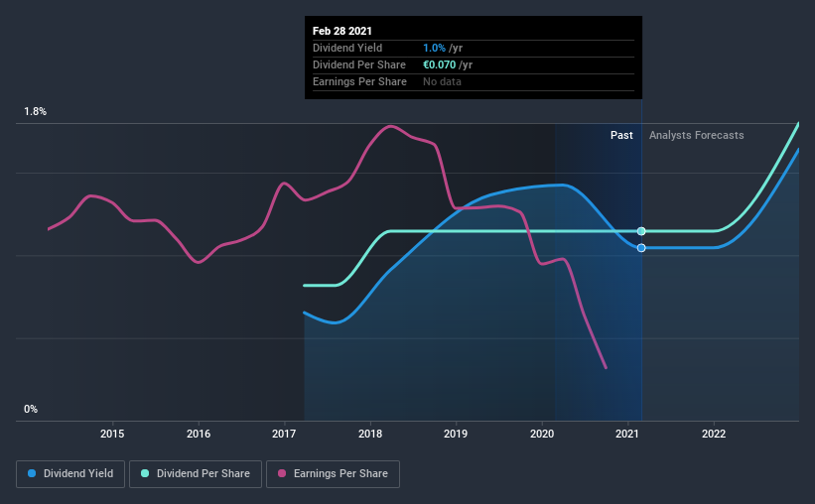Viewport: 815px width, 504px height.
Task: Select the 2015 label on the x-axis
Action: click(x=112, y=434)
